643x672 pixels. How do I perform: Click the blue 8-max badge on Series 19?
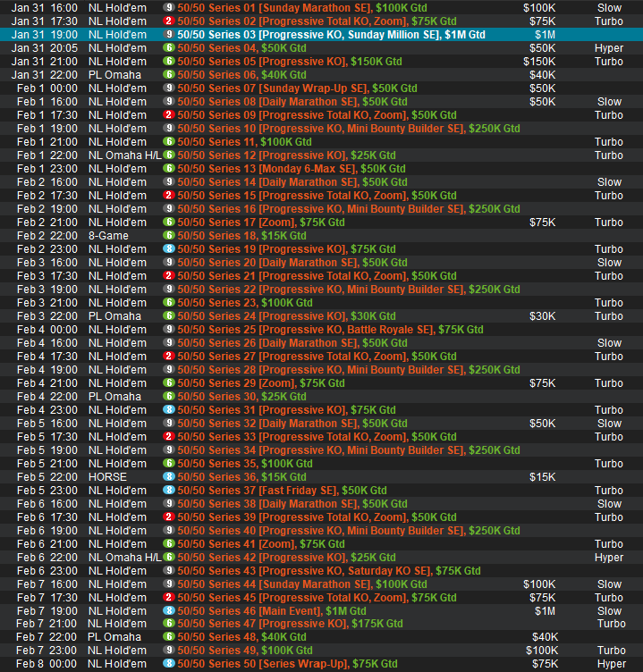pyautogui.click(x=168, y=248)
